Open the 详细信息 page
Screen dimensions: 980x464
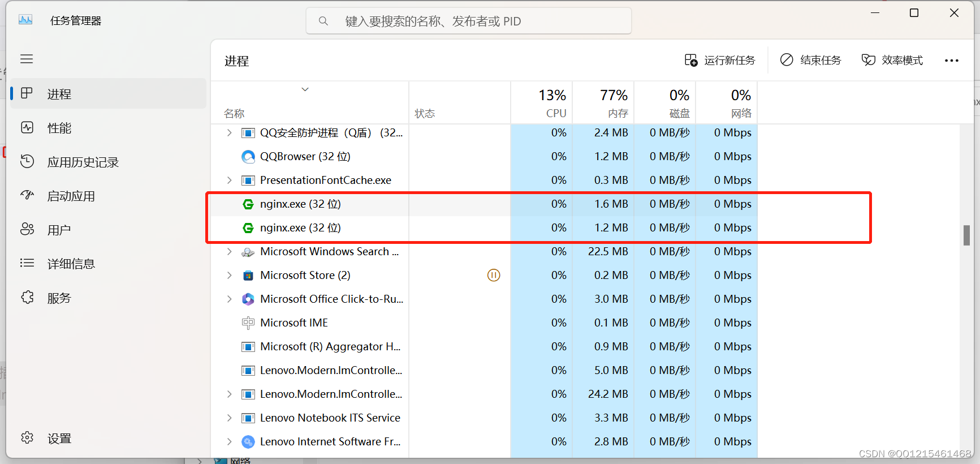click(x=108, y=263)
